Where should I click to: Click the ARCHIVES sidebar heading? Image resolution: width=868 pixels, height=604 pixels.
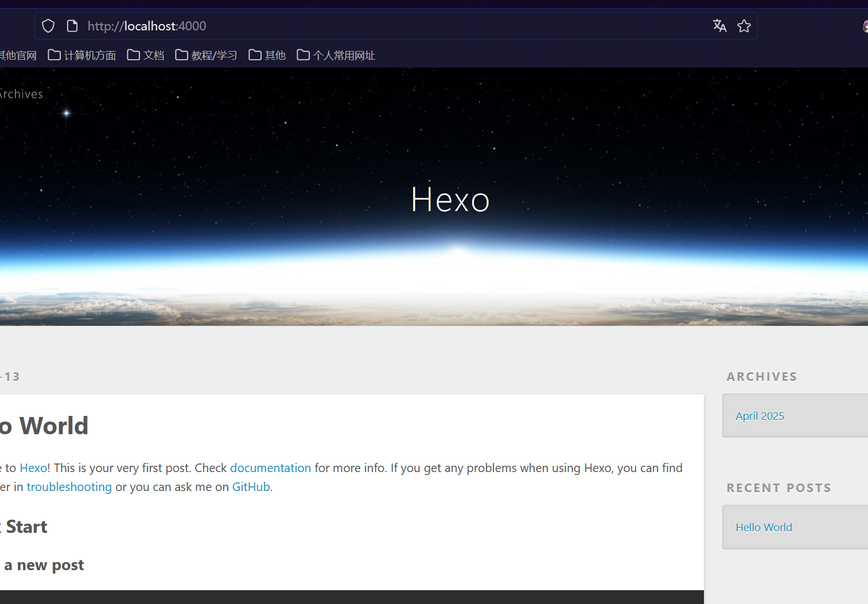(762, 376)
